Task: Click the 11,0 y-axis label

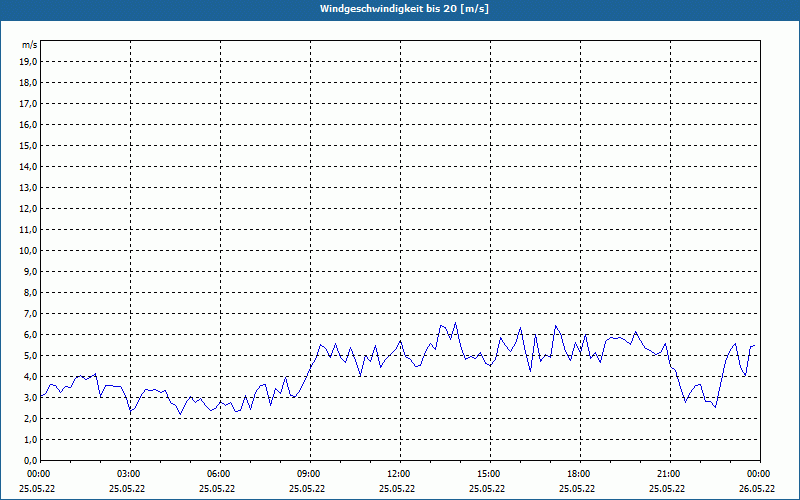Action: (x=28, y=230)
